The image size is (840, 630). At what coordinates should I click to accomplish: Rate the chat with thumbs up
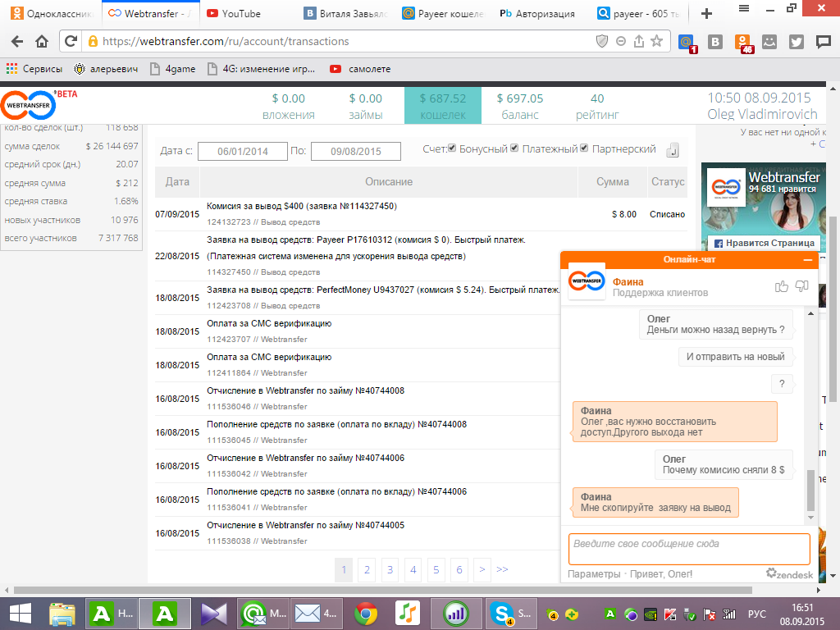(782, 286)
